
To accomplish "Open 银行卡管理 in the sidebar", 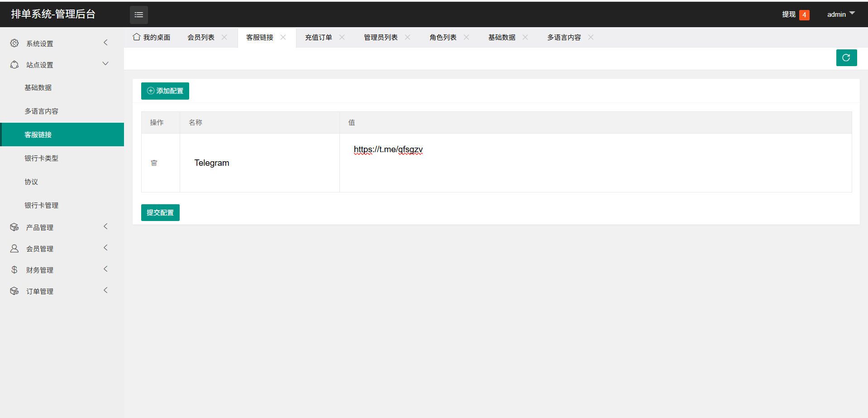I will pyautogui.click(x=62, y=205).
